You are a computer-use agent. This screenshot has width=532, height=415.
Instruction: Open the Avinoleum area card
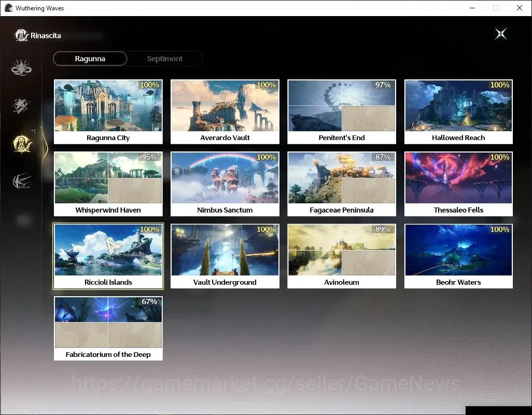(342, 256)
